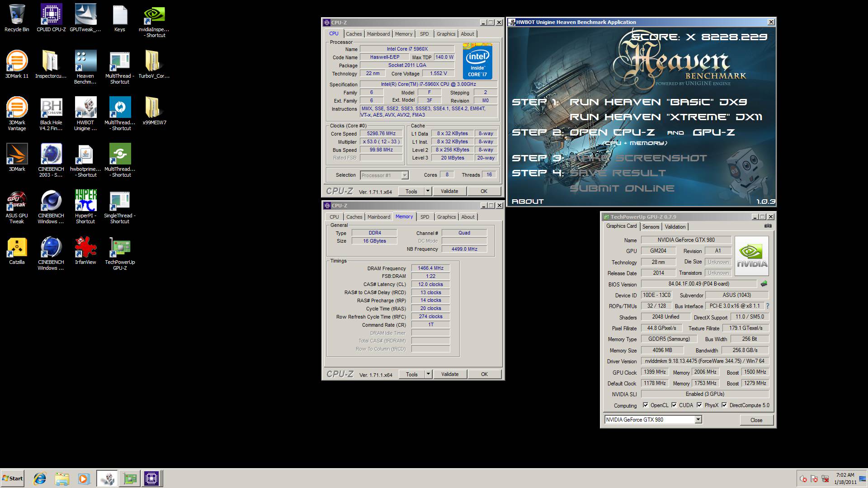Switch to Sensors tab in GPU-Z
The width and height of the screenshot is (868, 488).
(651, 227)
